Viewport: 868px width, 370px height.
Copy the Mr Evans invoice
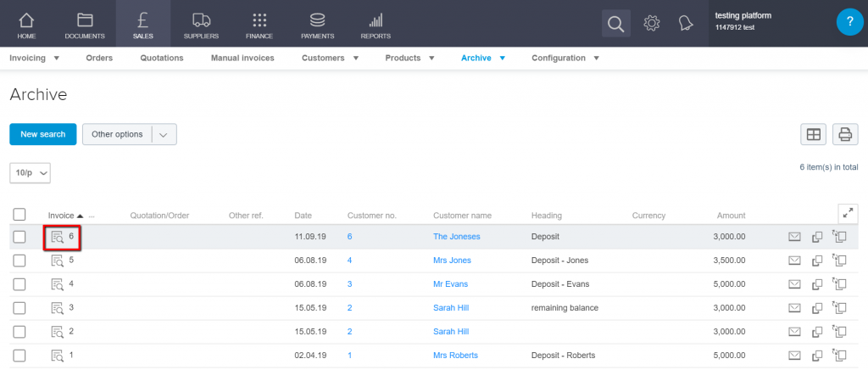click(817, 284)
